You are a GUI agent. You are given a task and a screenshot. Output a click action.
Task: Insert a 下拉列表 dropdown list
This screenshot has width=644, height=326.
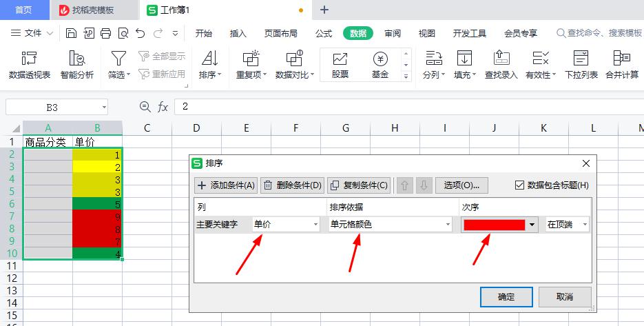click(x=581, y=65)
